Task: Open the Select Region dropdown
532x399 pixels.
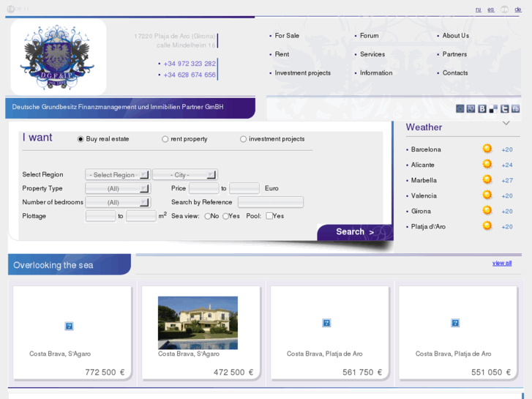Action: coord(117,175)
